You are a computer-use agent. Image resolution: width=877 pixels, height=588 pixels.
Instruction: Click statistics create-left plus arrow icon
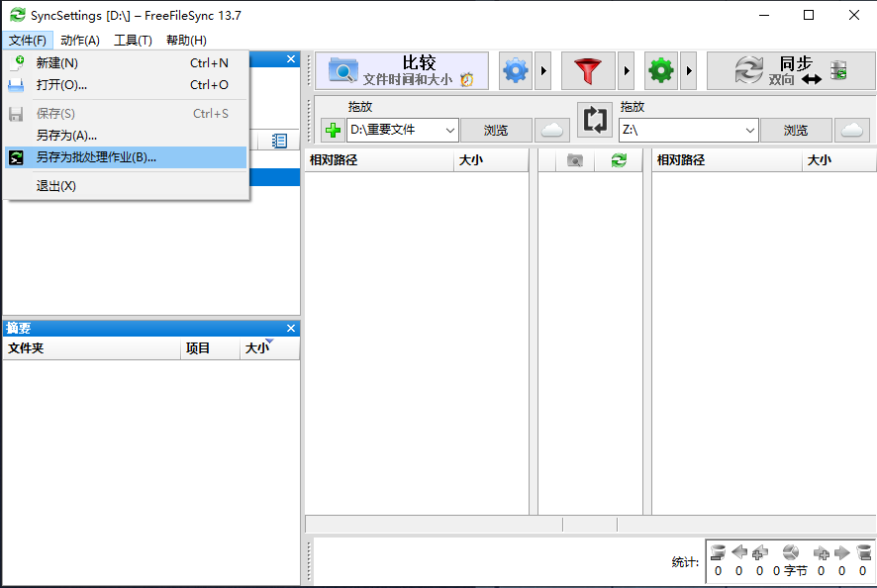pos(759,552)
